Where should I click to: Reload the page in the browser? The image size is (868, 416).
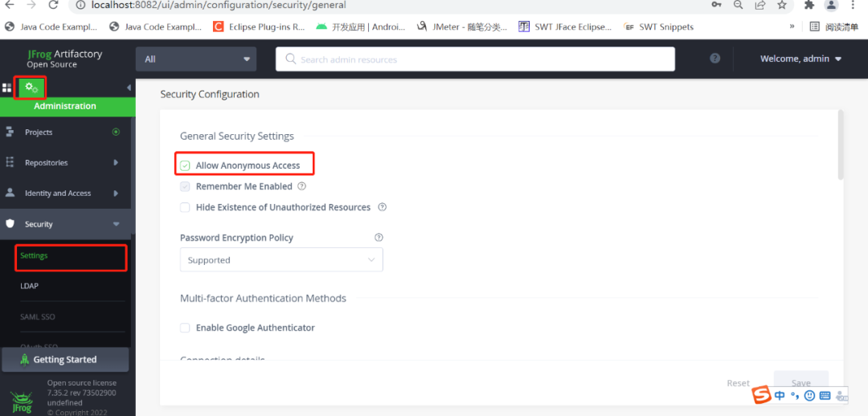tap(53, 5)
